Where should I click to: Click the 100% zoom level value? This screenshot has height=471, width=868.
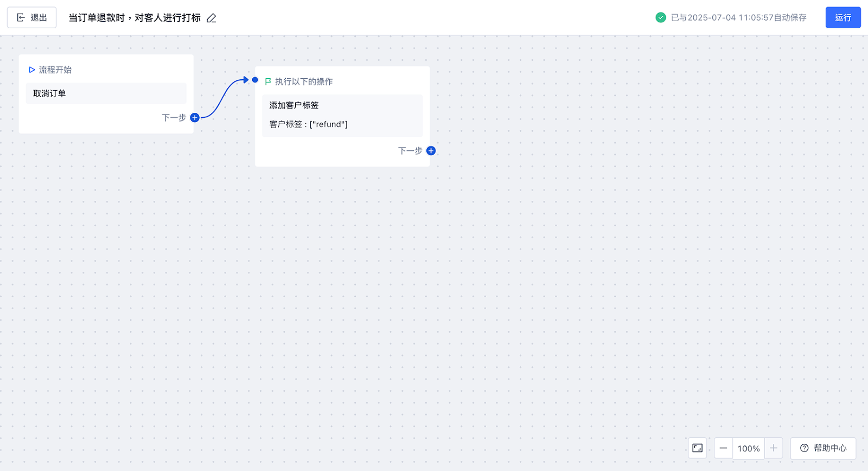coord(749,448)
